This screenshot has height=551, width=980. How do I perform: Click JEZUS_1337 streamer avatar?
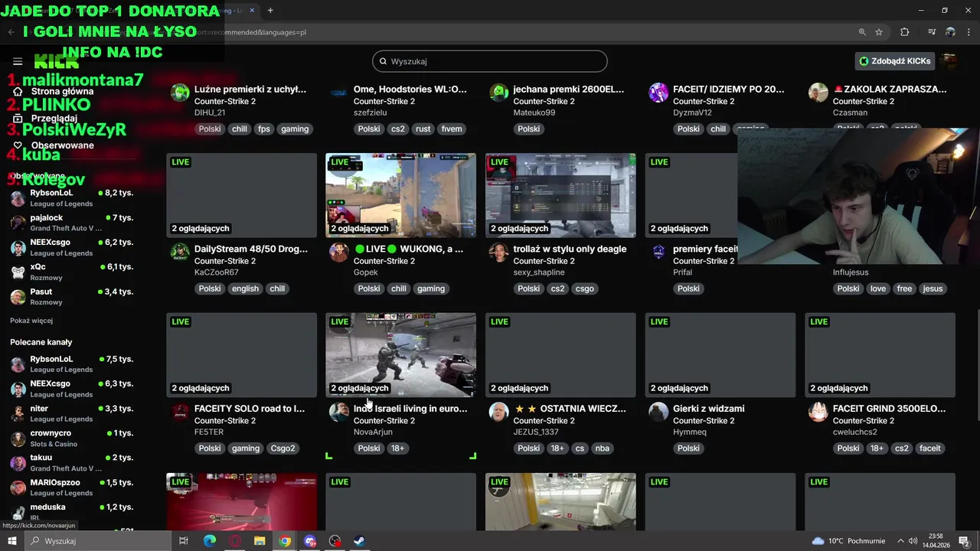pyautogui.click(x=498, y=412)
